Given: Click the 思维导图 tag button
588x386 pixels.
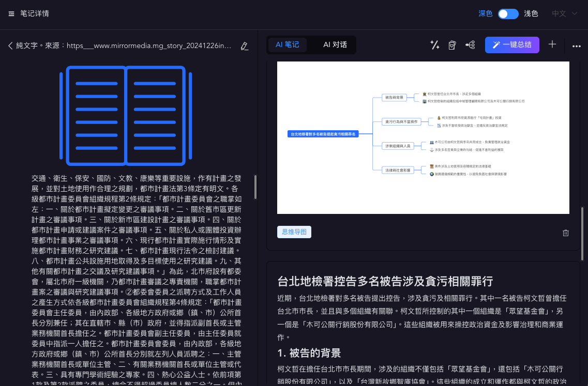Looking at the screenshot, I should [294, 232].
